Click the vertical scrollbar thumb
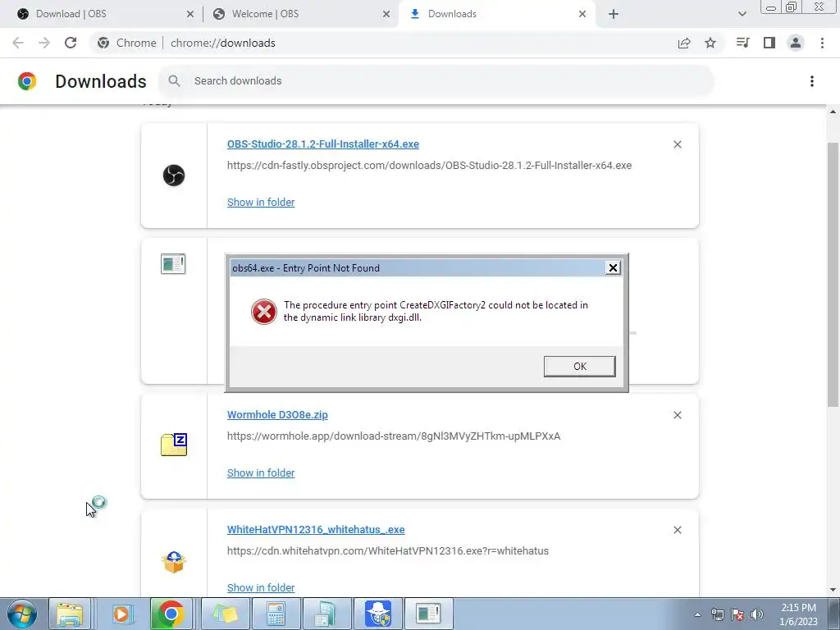Screen dimensions: 840x630 tap(833, 274)
